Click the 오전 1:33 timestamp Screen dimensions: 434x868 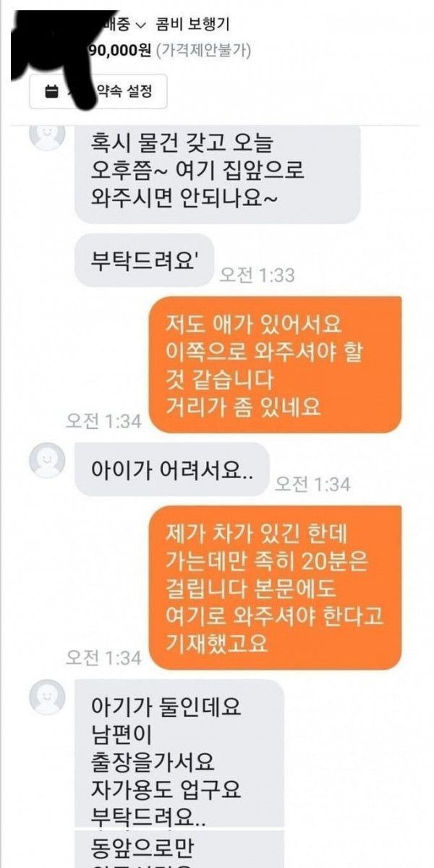(x=257, y=275)
